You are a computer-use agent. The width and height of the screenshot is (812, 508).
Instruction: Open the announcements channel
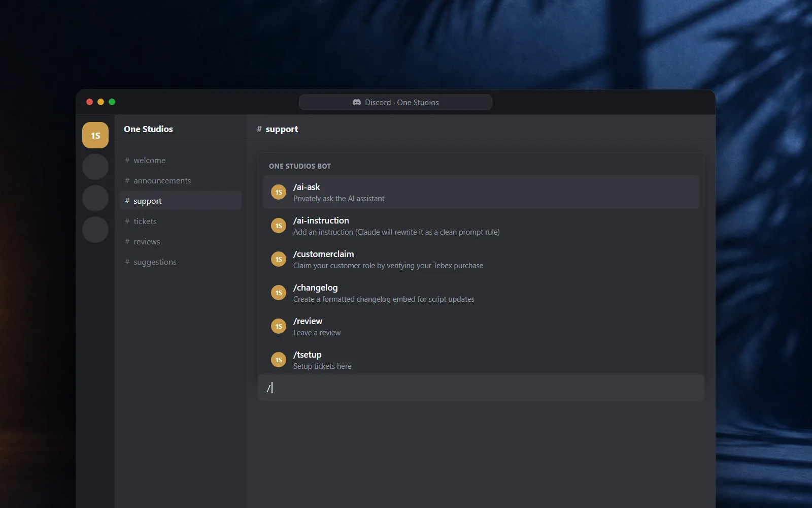click(x=181, y=180)
